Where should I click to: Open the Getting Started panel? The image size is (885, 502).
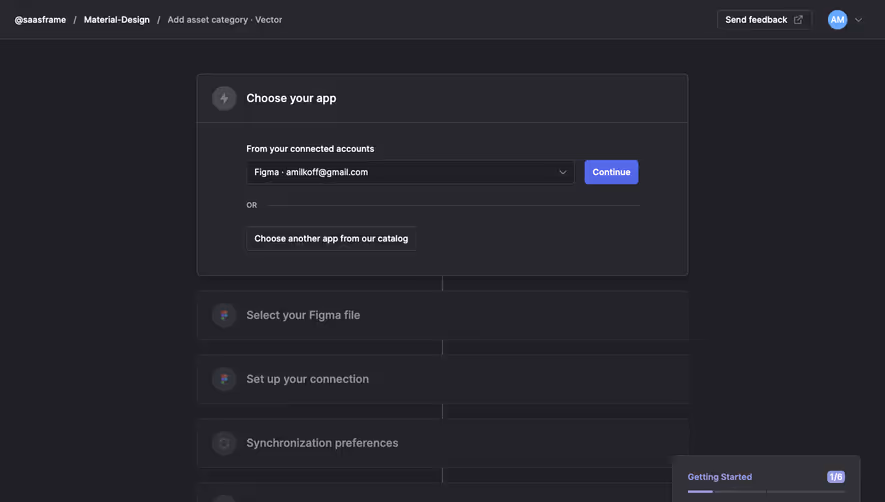tap(766, 479)
